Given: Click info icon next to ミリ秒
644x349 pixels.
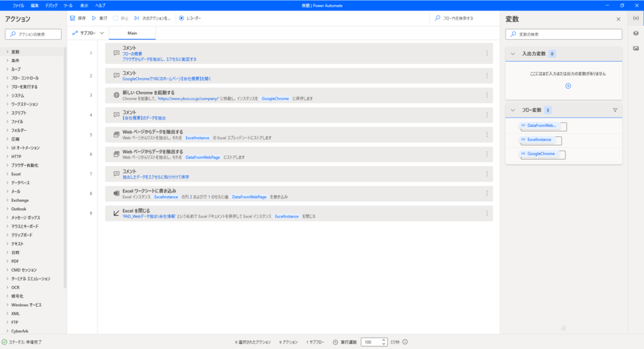Looking at the screenshot, I should tap(405, 342).
